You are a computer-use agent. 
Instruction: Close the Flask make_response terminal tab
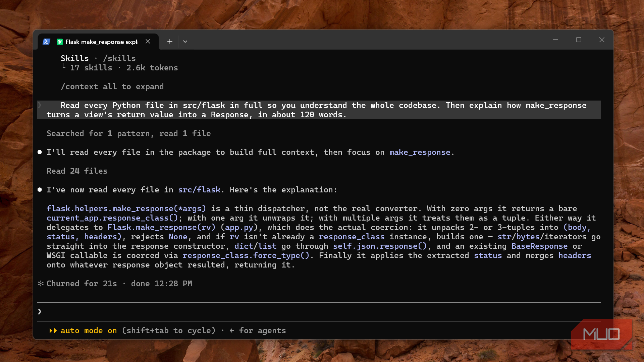148,42
